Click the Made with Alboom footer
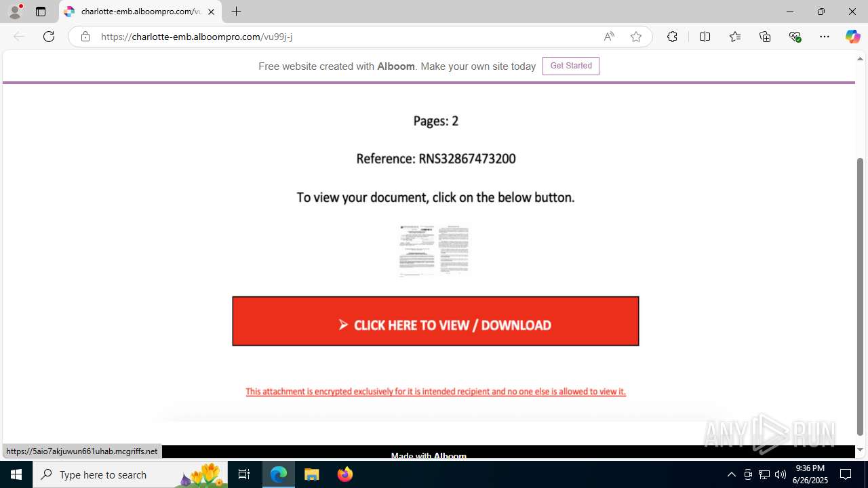This screenshot has height=488, width=868. click(x=429, y=456)
